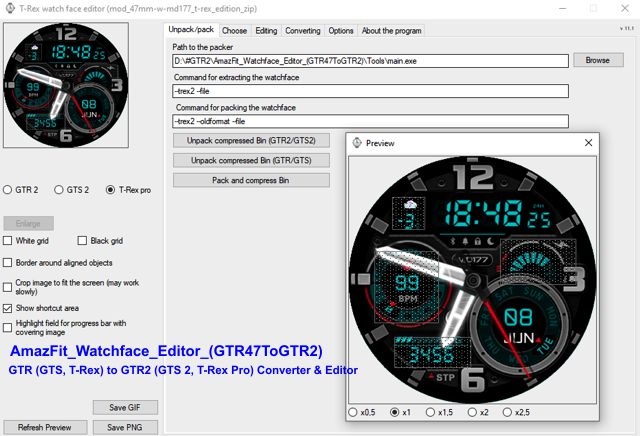The width and height of the screenshot is (640, 436).
Task: Click the weather icon in Preview watchface
Action: [x=410, y=205]
